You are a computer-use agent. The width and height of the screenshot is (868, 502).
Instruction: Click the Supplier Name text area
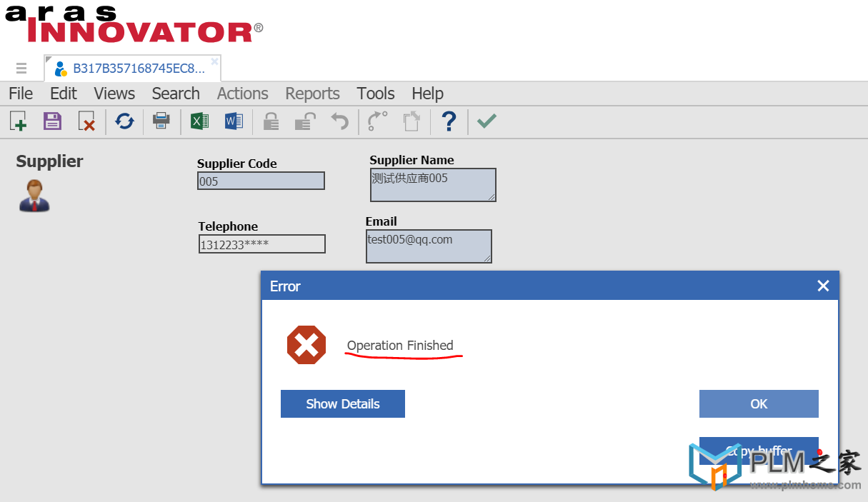(433, 185)
